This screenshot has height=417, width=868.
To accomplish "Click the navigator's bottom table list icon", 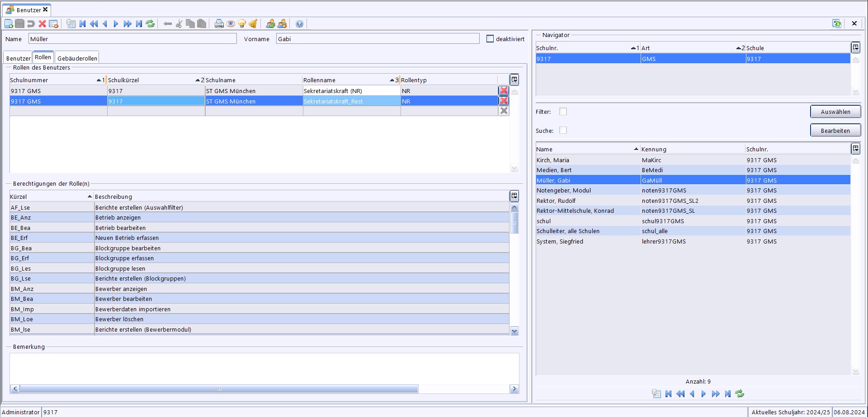I will (x=656, y=394).
